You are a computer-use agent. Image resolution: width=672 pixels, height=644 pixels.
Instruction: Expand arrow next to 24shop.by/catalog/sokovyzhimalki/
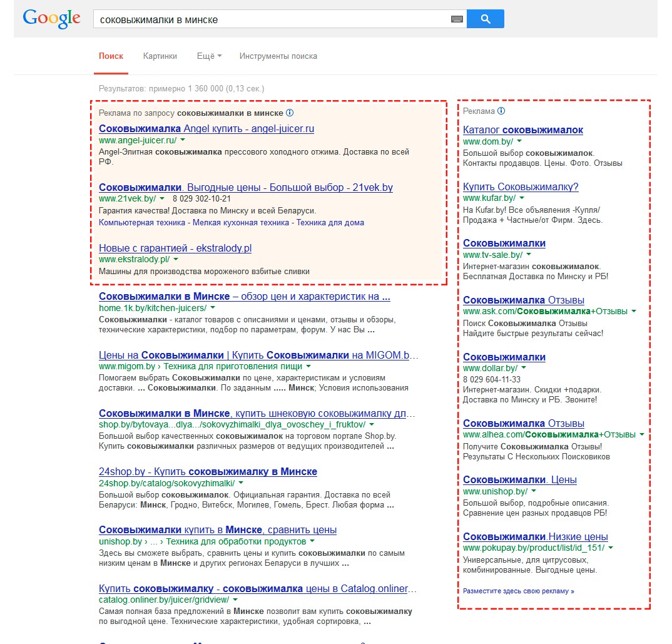(x=241, y=483)
